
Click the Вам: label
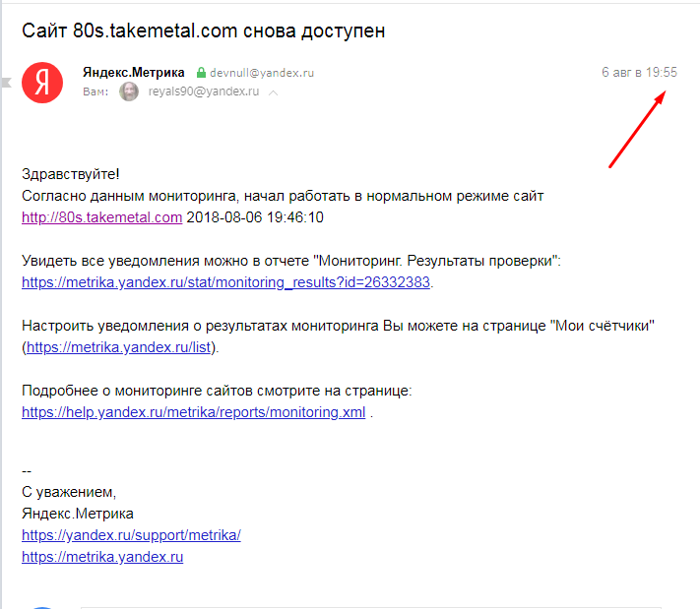(x=95, y=91)
